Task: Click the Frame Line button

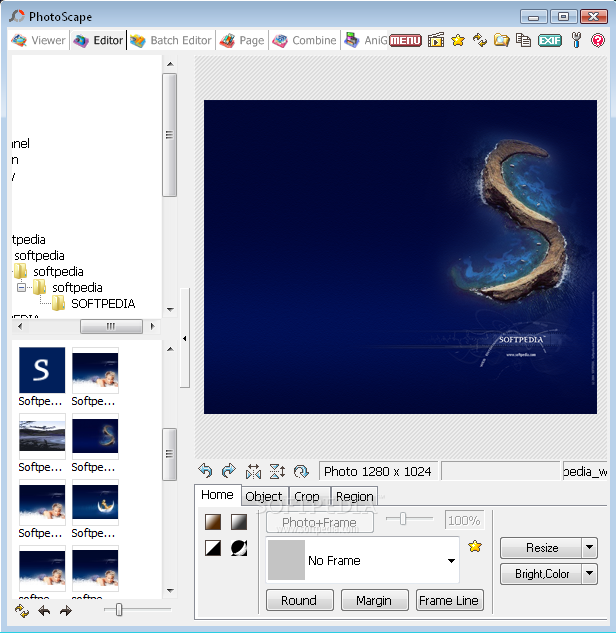Action: coord(449,600)
